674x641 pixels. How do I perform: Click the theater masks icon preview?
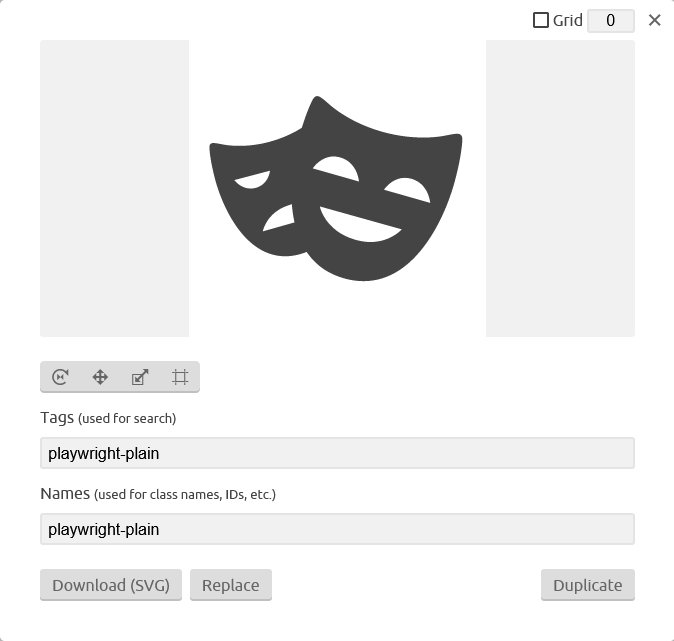point(336,188)
